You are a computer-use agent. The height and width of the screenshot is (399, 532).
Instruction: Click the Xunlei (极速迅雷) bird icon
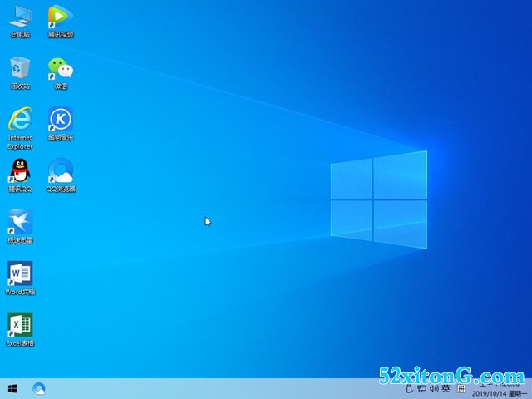(20, 223)
